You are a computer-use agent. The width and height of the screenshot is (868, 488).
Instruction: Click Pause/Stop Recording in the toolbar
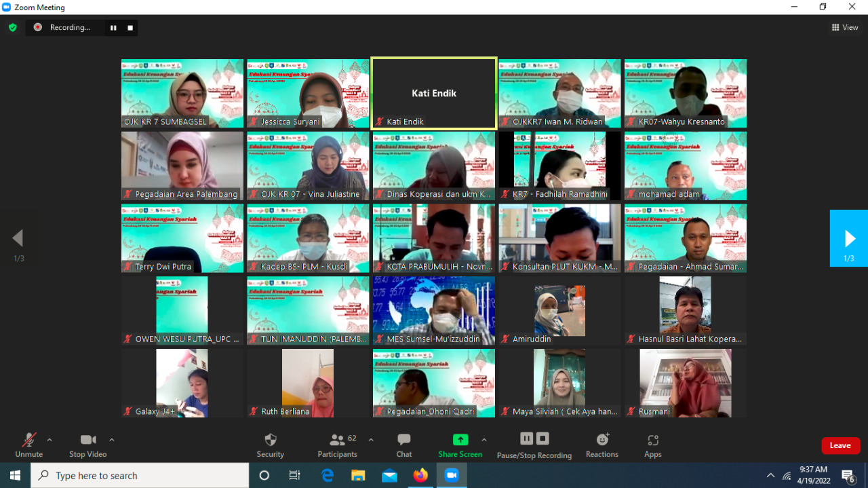click(x=534, y=439)
